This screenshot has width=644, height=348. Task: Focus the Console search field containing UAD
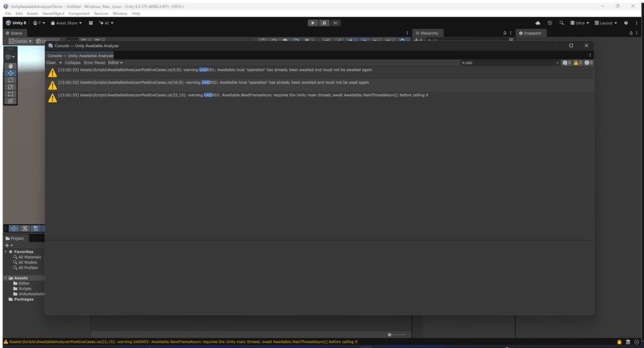coord(509,63)
